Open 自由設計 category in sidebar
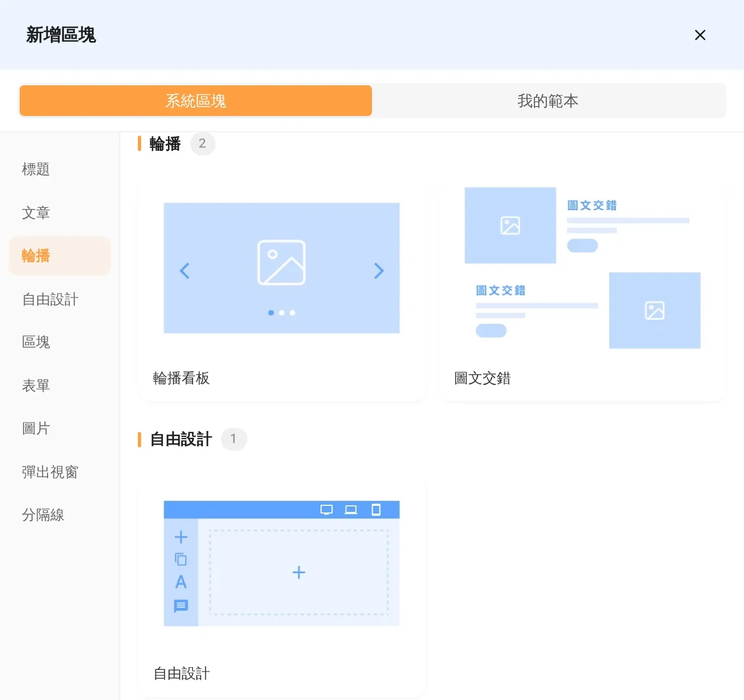Image resolution: width=744 pixels, height=700 pixels. pyautogui.click(x=50, y=299)
